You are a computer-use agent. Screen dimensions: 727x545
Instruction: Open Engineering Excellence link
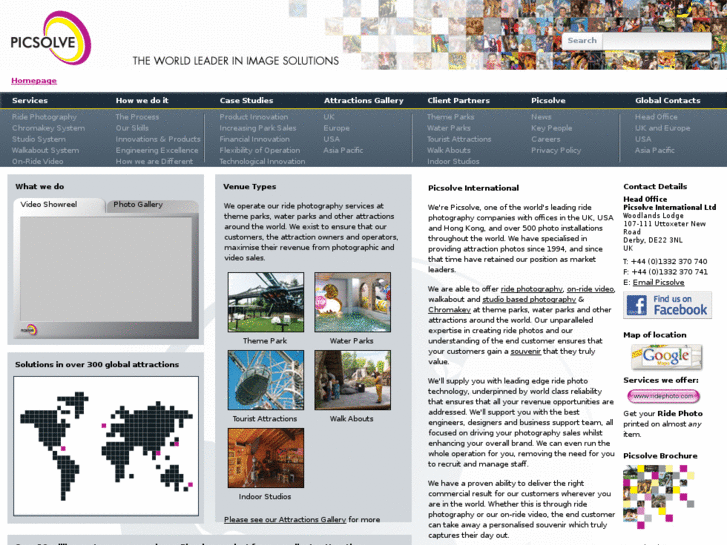(157, 150)
